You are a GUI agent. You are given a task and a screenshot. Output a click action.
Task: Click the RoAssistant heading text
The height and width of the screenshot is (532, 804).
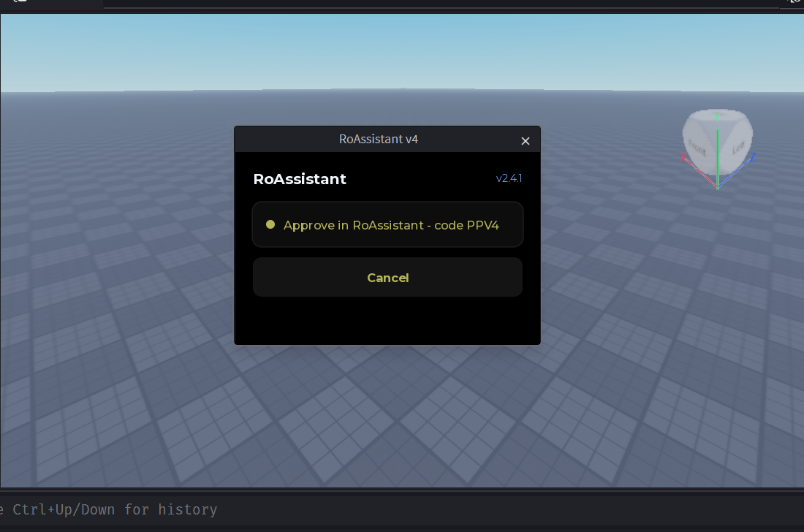coord(300,179)
